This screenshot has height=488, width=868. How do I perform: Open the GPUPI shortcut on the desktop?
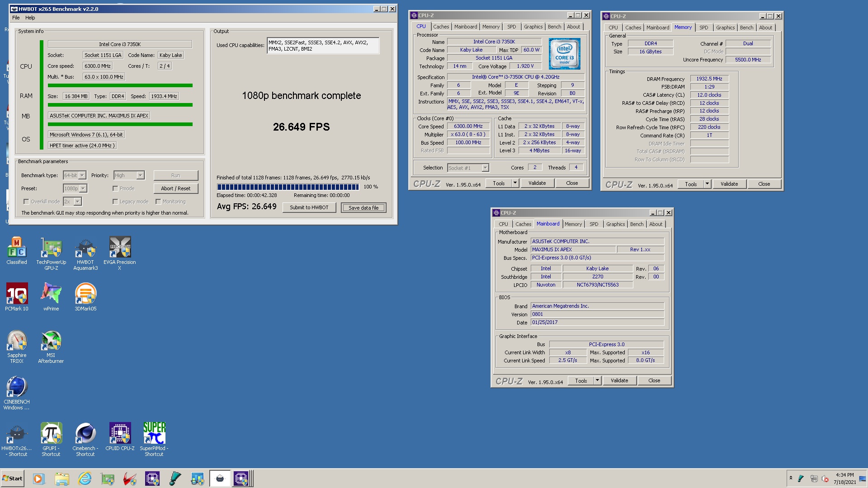coord(51,440)
